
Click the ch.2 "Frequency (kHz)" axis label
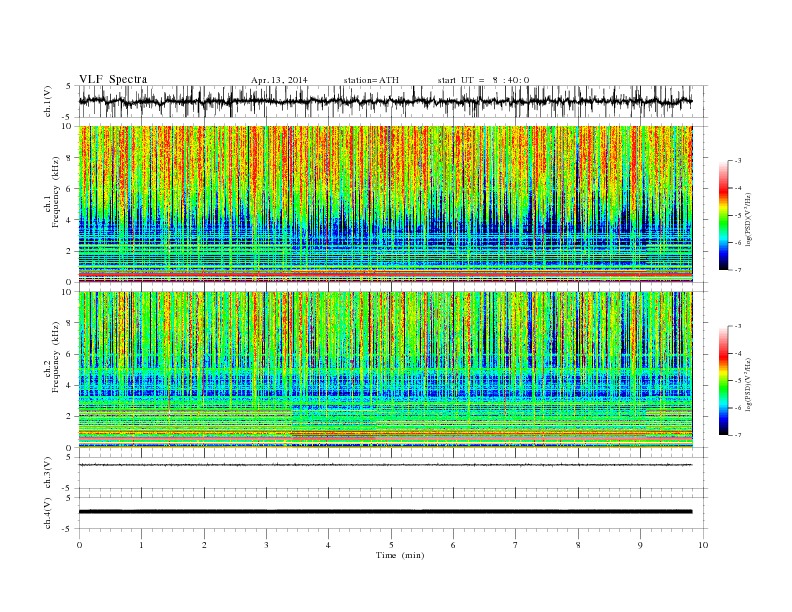coord(56,357)
